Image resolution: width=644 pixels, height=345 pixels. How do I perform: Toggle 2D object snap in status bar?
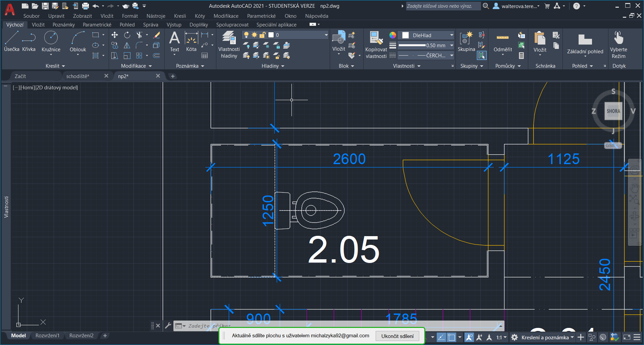pyautogui.click(x=451, y=337)
